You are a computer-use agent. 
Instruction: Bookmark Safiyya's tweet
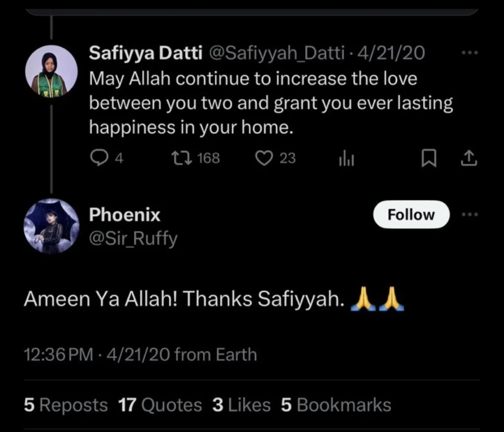430,157
